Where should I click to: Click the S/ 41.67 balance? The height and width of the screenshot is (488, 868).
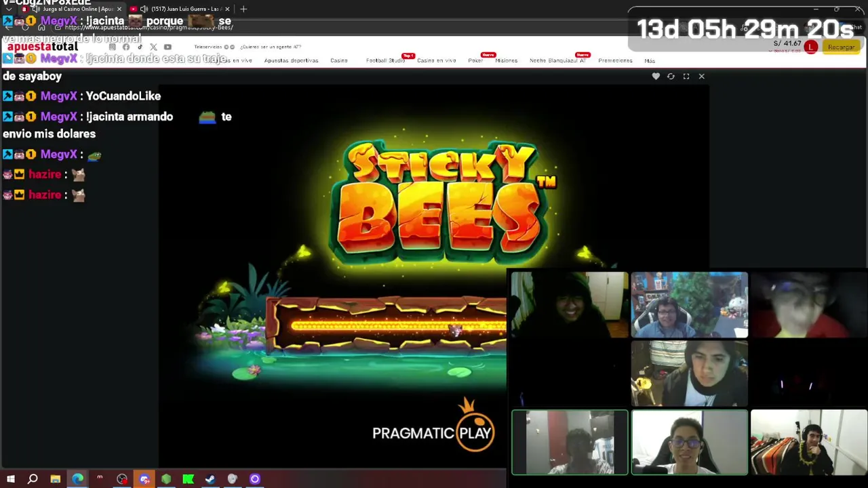coord(787,43)
